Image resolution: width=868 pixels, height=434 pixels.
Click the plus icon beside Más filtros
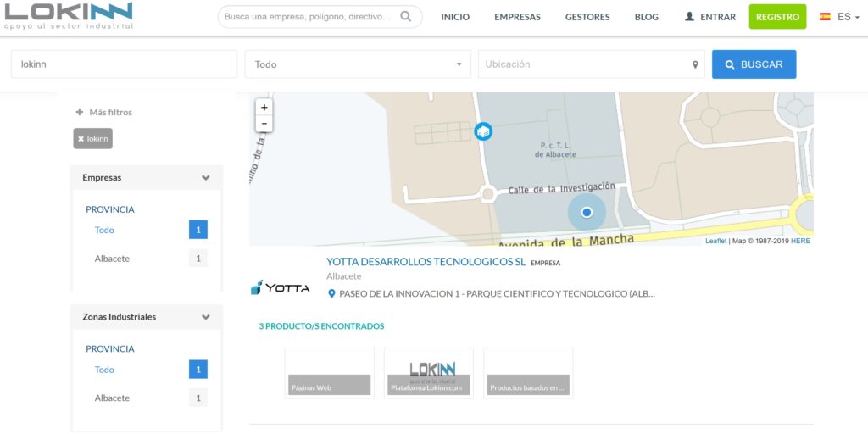(x=79, y=112)
